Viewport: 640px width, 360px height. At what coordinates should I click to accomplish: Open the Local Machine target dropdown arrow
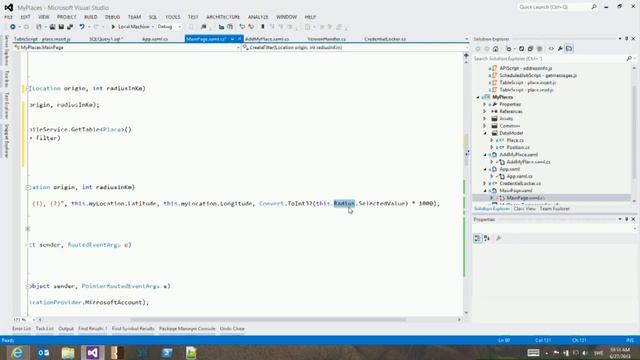tap(153, 27)
